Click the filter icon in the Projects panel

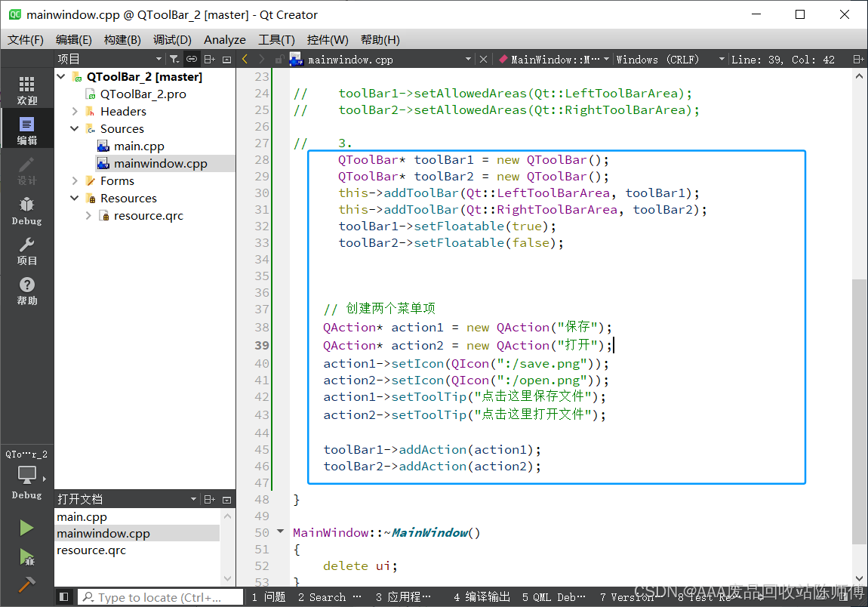(x=174, y=59)
